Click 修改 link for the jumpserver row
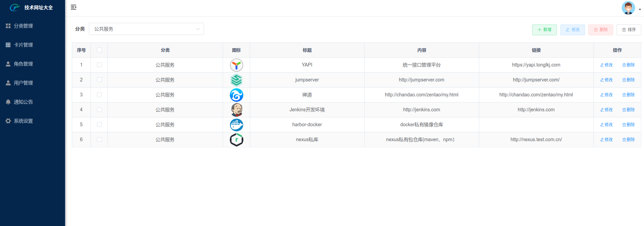 coord(606,80)
